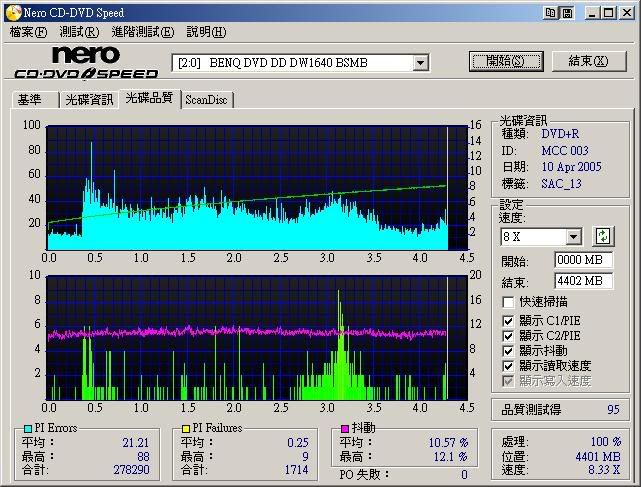Image resolution: width=641 pixels, height=487 pixels.
Task: Click PI Errors total 278290
Action: [131, 469]
